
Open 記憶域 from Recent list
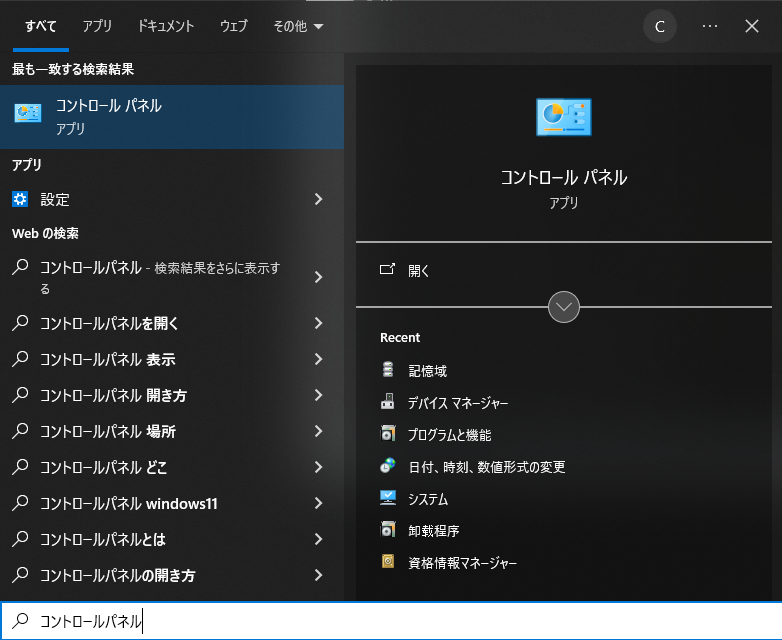click(427, 370)
